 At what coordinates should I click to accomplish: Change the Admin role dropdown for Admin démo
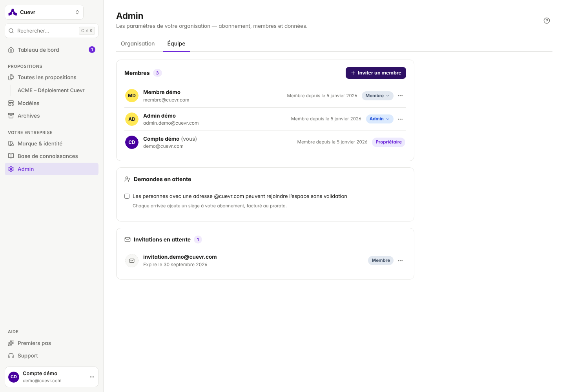click(379, 119)
